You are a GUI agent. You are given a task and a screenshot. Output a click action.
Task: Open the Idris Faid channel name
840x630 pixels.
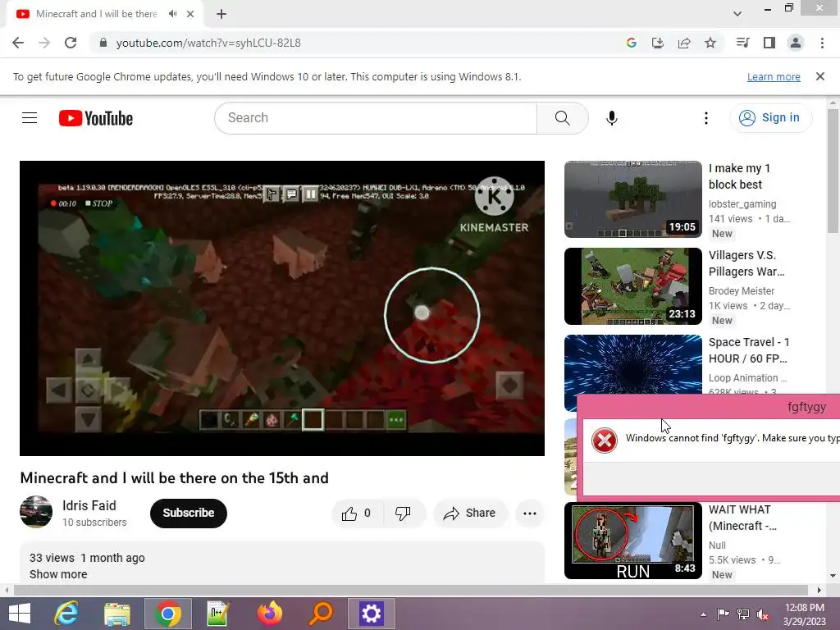(x=89, y=505)
